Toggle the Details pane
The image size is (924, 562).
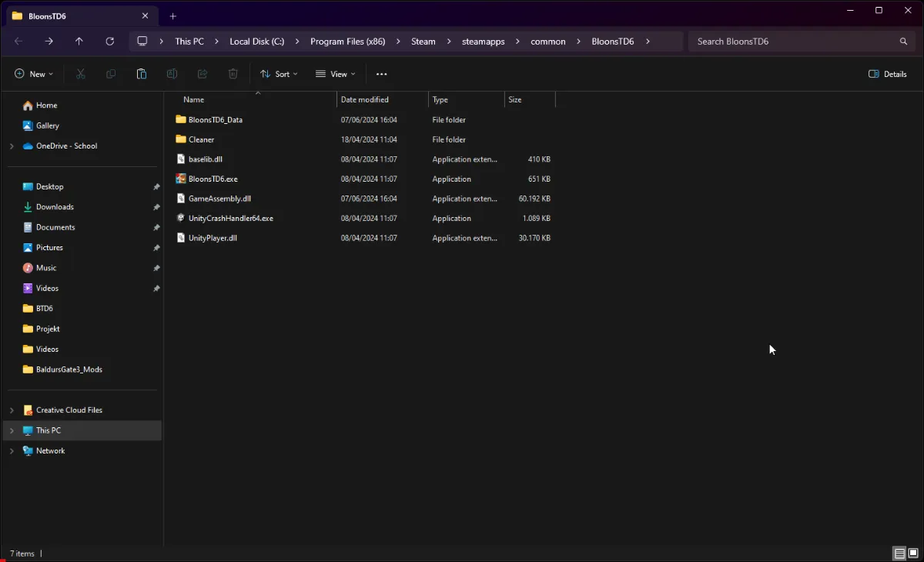point(887,73)
